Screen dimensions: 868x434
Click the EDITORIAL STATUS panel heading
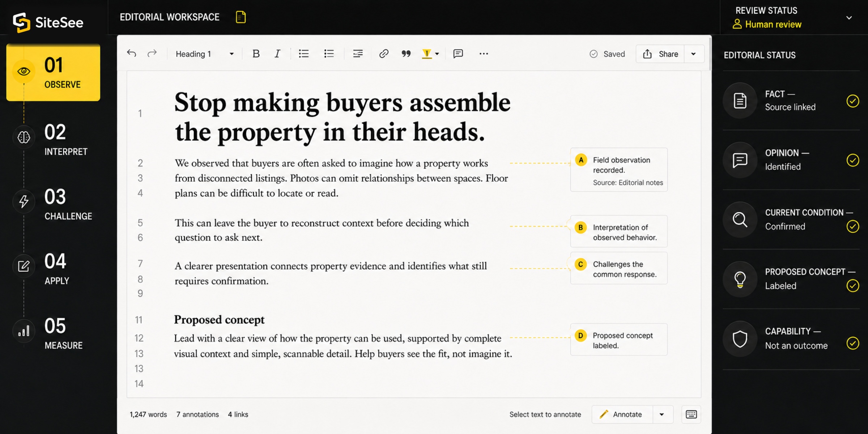[x=759, y=55]
